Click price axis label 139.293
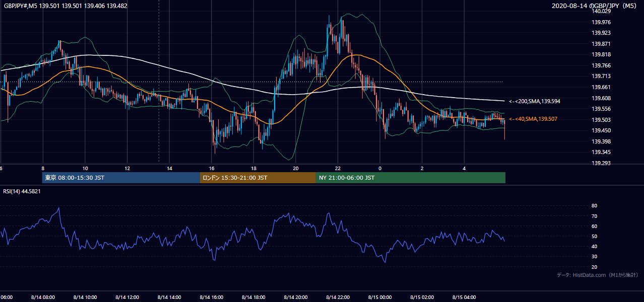The image size is (644, 302). click(601, 163)
